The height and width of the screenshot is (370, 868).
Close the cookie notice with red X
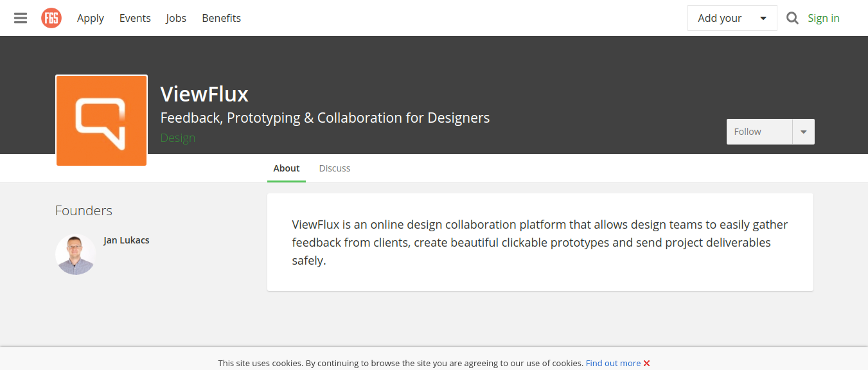[x=646, y=363]
